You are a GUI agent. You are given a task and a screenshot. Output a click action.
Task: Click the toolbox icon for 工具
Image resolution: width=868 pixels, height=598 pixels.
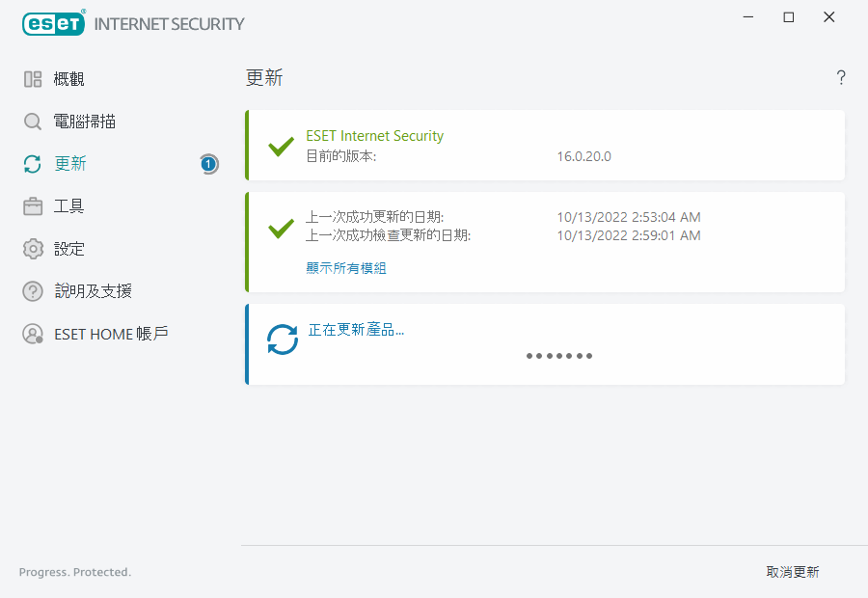[33, 206]
